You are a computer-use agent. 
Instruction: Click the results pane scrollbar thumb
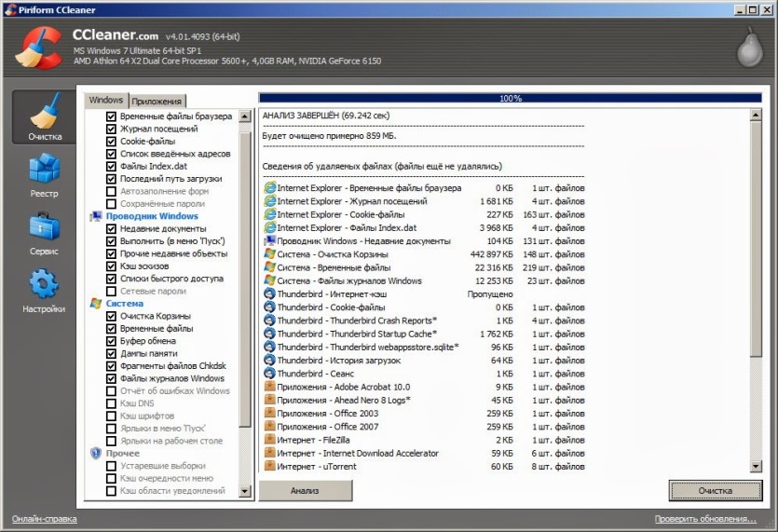[756, 239]
